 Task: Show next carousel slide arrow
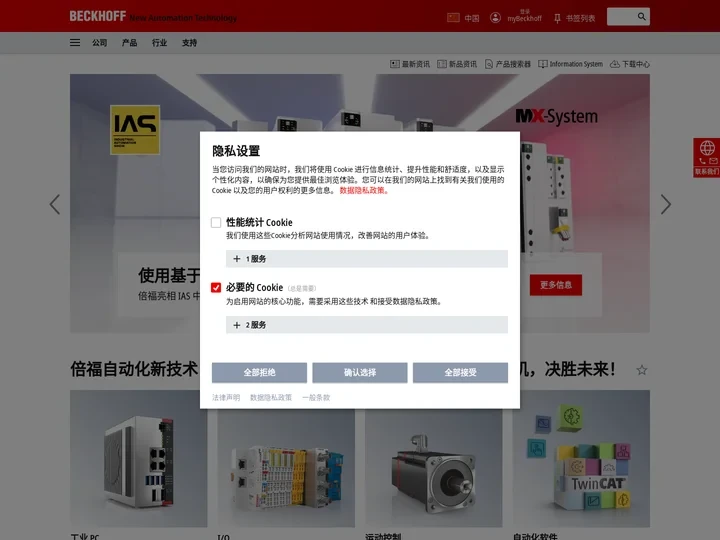pyautogui.click(x=666, y=204)
